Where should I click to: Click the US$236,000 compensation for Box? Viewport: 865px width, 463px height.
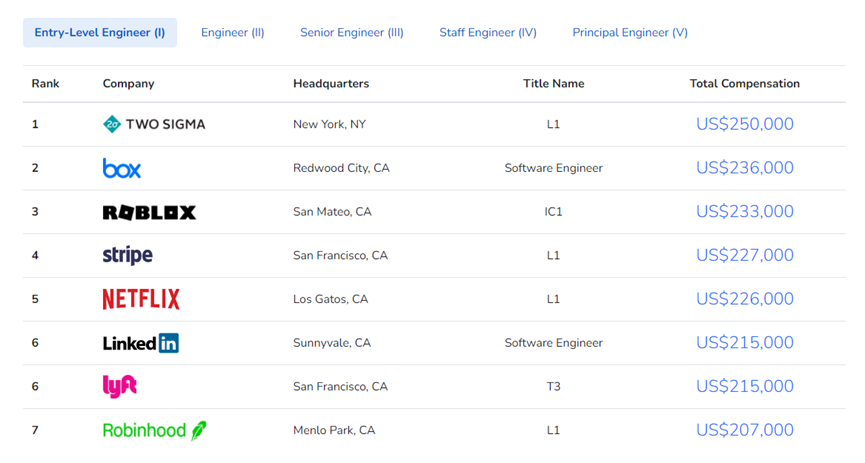(x=745, y=168)
